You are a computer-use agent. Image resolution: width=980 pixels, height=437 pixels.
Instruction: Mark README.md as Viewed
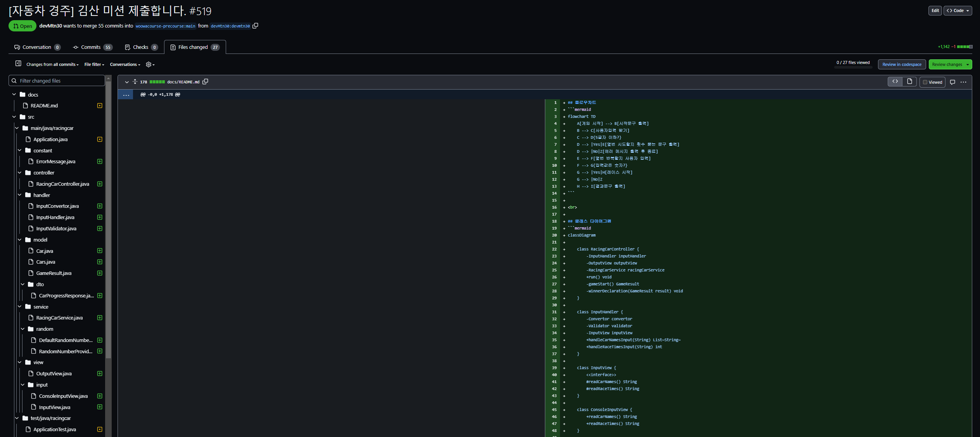click(932, 82)
